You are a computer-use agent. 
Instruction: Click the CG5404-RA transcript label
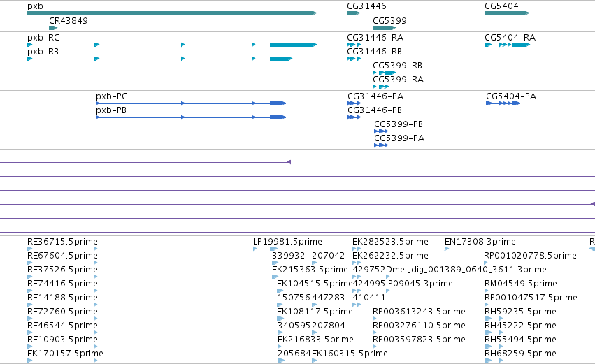[x=510, y=38]
